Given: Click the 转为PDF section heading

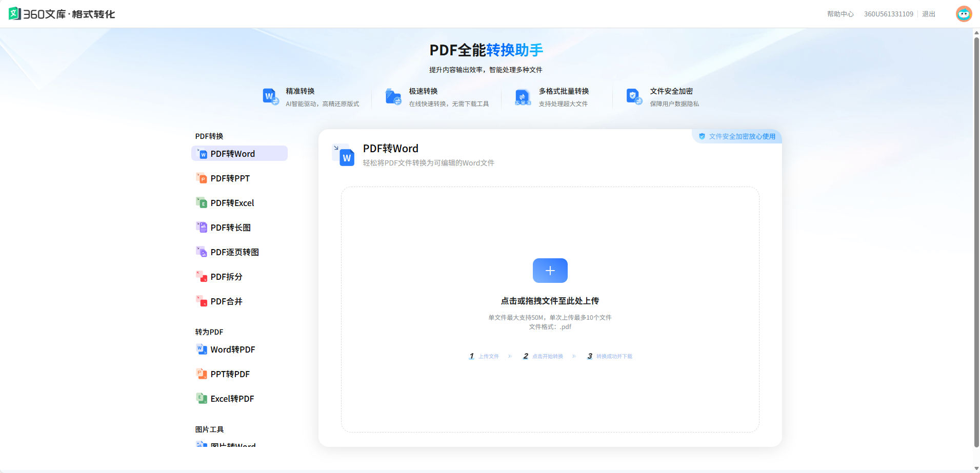Looking at the screenshot, I should 209,332.
